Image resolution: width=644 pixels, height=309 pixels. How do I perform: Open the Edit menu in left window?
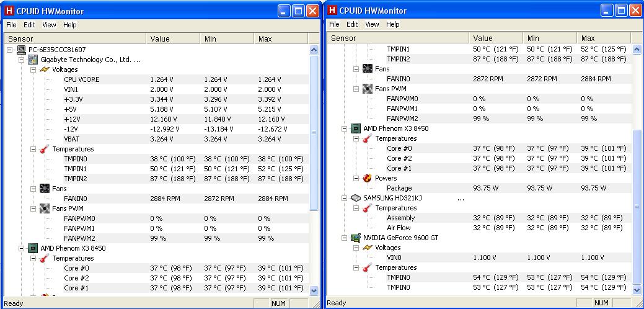tap(29, 25)
